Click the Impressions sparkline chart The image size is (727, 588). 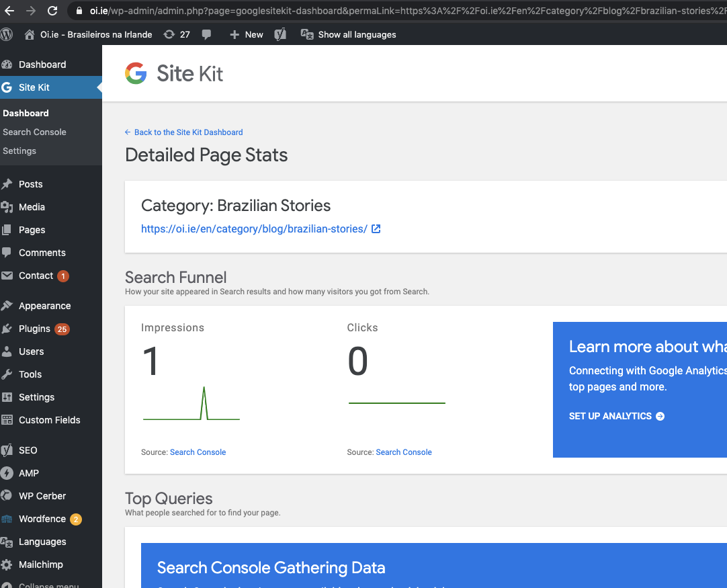pyautogui.click(x=191, y=403)
